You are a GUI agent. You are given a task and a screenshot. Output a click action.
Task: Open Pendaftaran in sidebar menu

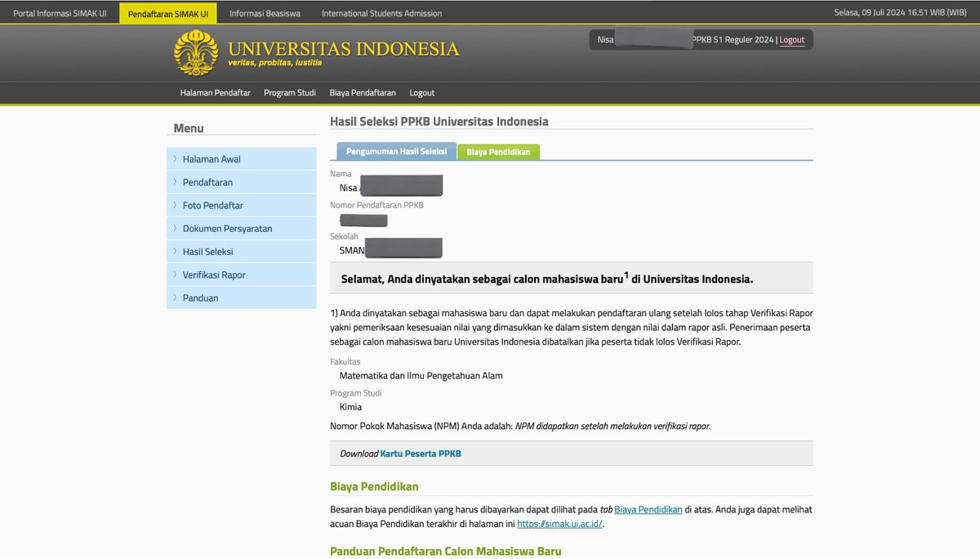pyautogui.click(x=242, y=182)
